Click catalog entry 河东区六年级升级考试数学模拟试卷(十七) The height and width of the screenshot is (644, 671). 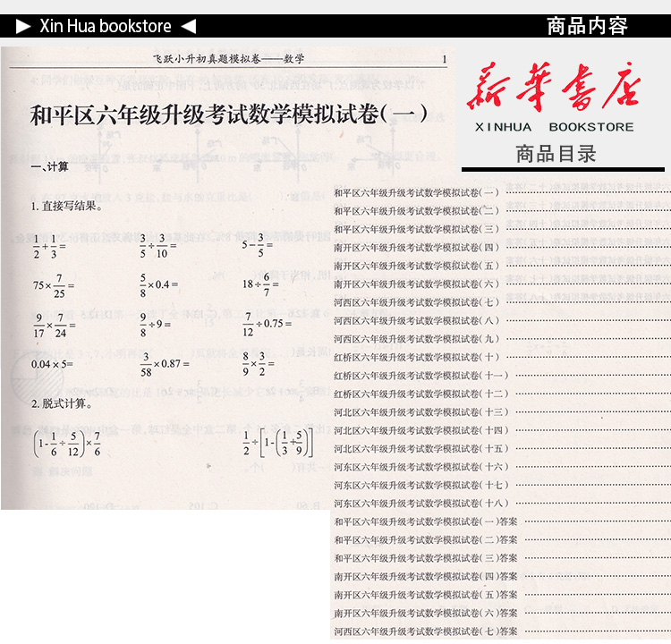pos(421,486)
